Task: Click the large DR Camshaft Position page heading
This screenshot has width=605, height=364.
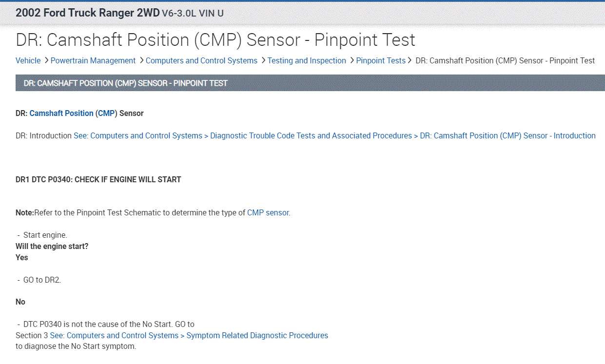Action: [215, 40]
